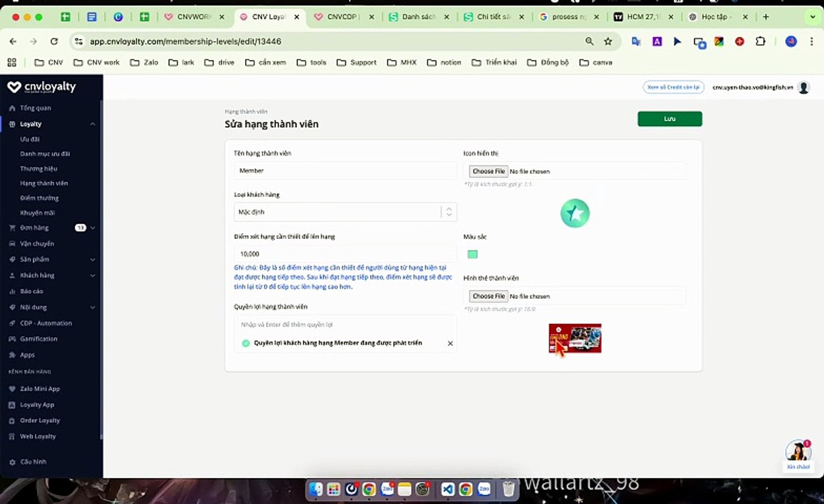Open the Xin chào chat widget
The height and width of the screenshot is (504, 824).
tap(797, 455)
